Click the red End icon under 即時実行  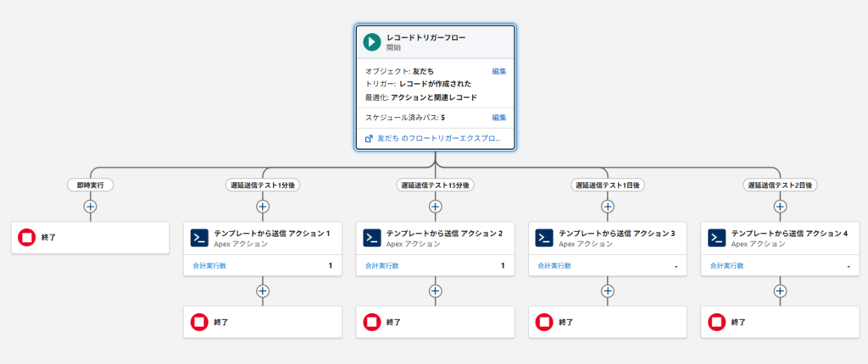(x=27, y=238)
